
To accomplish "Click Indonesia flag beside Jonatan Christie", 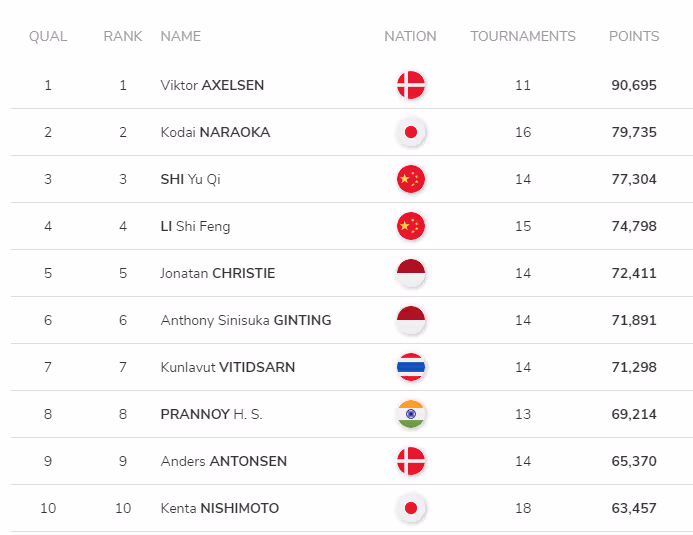I will click(x=411, y=273).
